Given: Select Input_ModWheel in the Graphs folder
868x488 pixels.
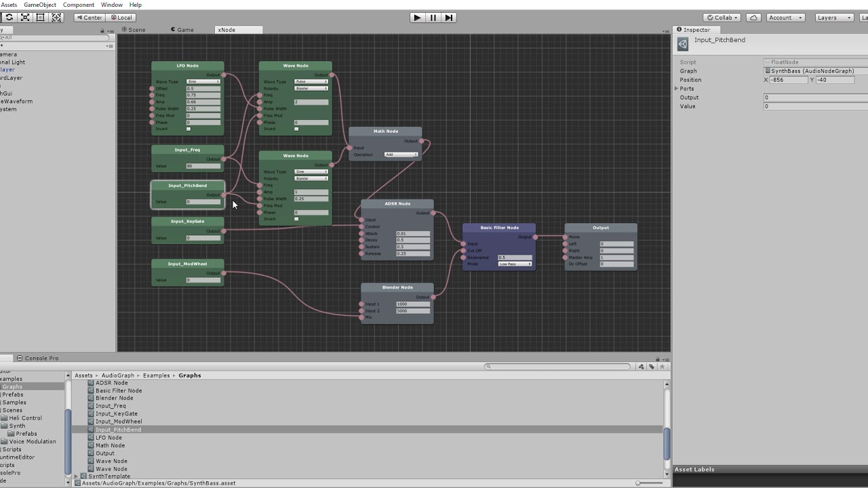Looking at the screenshot, I should click(119, 421).
